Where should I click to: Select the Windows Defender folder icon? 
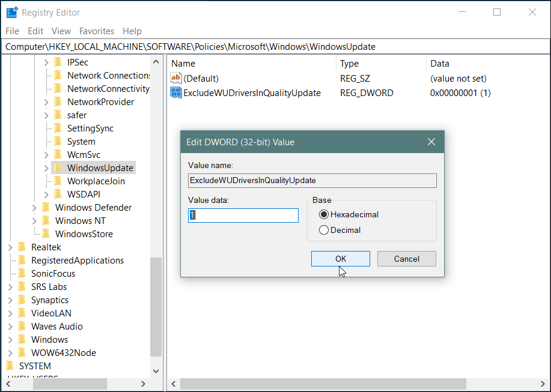46,207
